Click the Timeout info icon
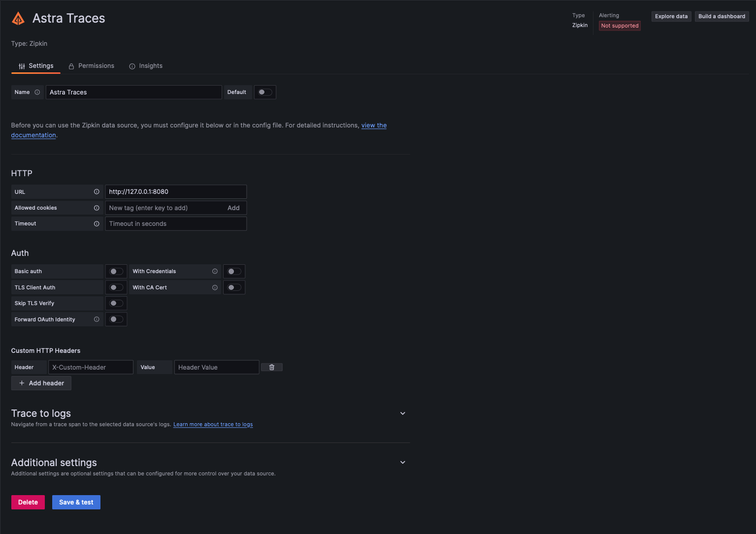The width and height of the screenshot is (756, 534). pyautogui.click(x=97, y=223)
